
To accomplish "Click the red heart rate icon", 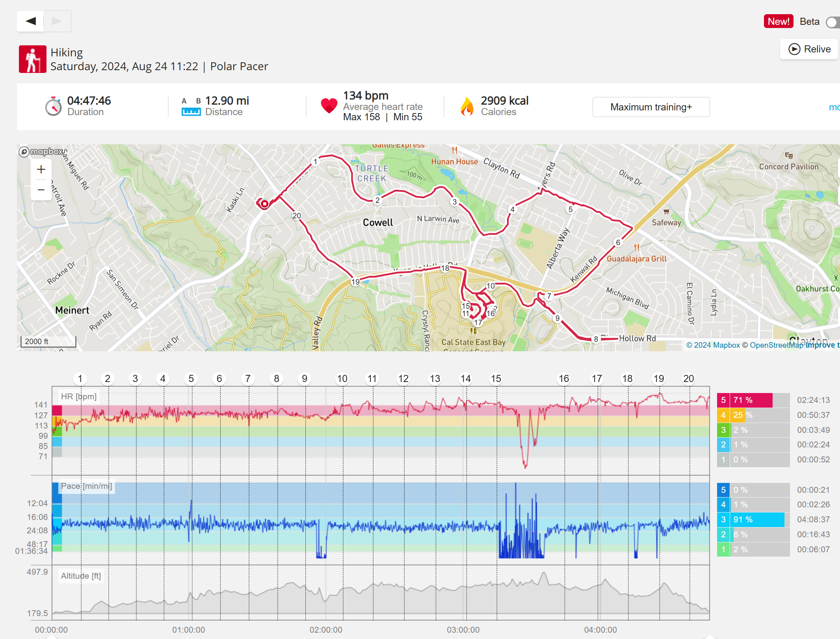I will (329, 106).
